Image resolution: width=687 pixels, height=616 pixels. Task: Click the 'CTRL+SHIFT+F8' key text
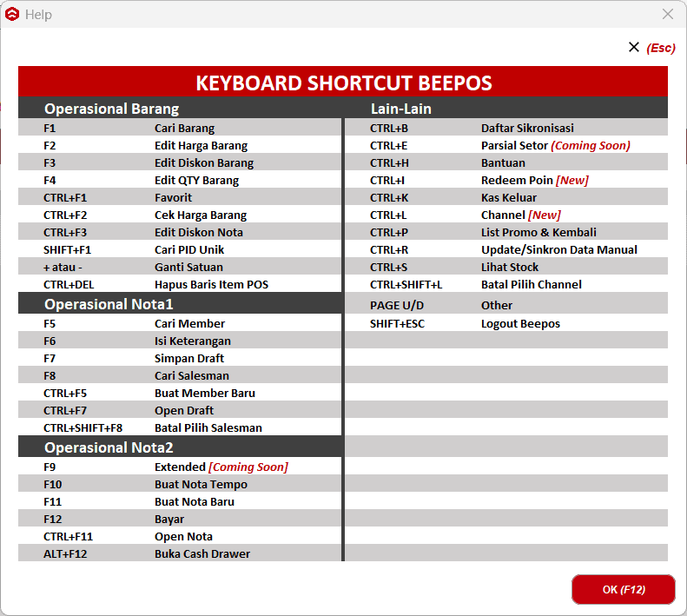click(x=83, y=428)
